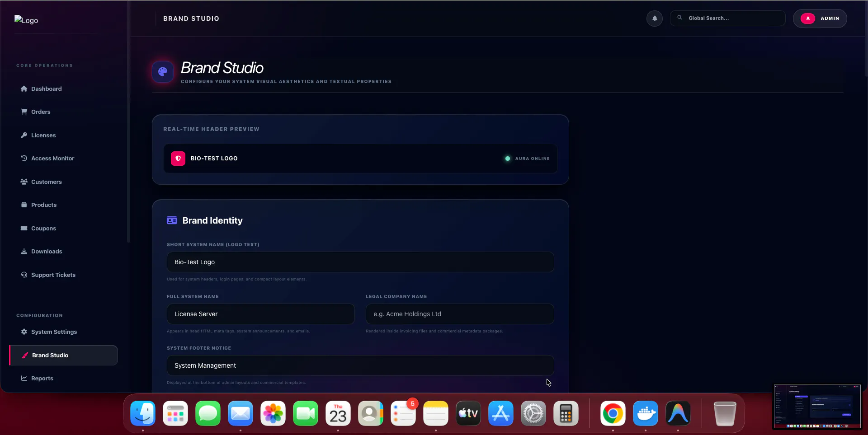Open the Reports page
Viewport: 868px width, 435px height.
[63, 378]
